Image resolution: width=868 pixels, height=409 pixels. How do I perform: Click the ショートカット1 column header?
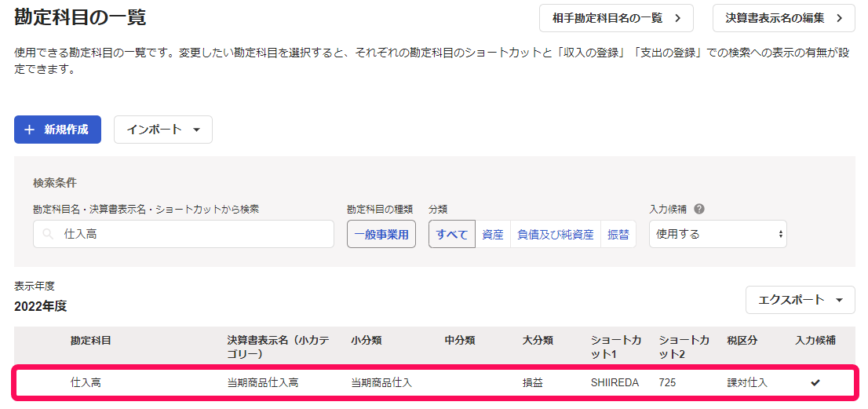pyautogui.click(x=615, y=347)
